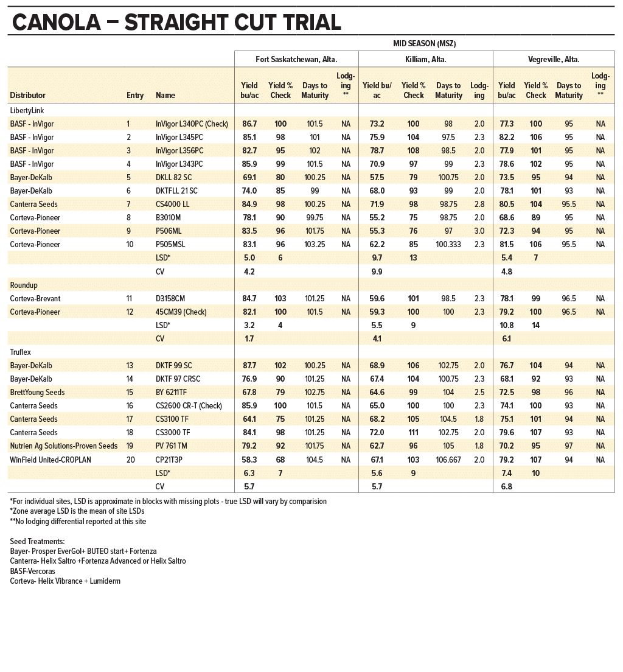Viewport: 623px width, 672px height.
Task: Click the 'P505MSL' name cell
Action: coord(170,244)
